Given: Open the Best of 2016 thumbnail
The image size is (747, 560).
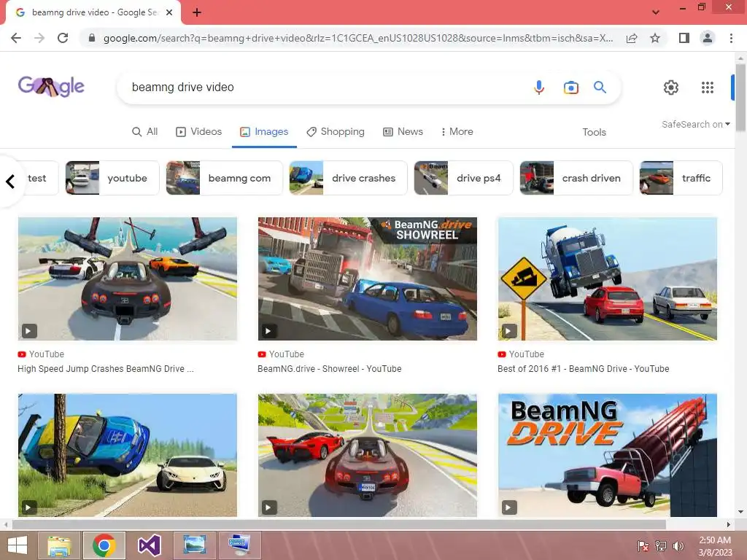Looking at the screenshot, I should tap(608, 279).
